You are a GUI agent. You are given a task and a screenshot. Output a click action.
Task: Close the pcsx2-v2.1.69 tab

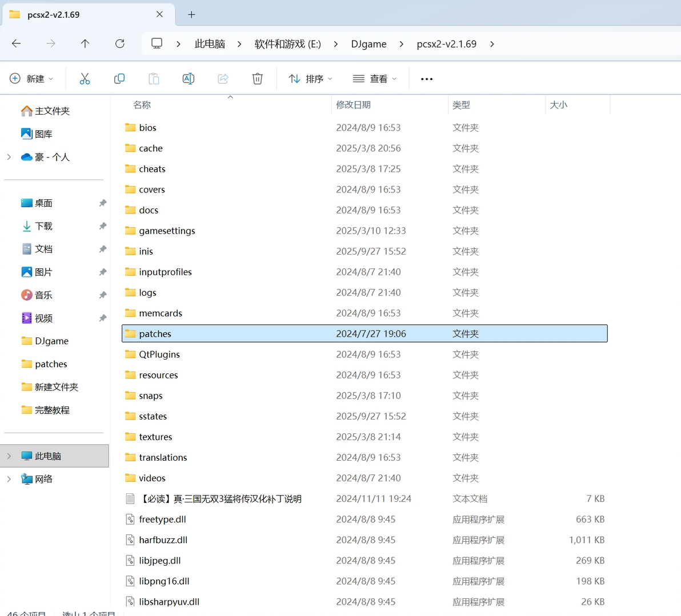tap(159, 14)
